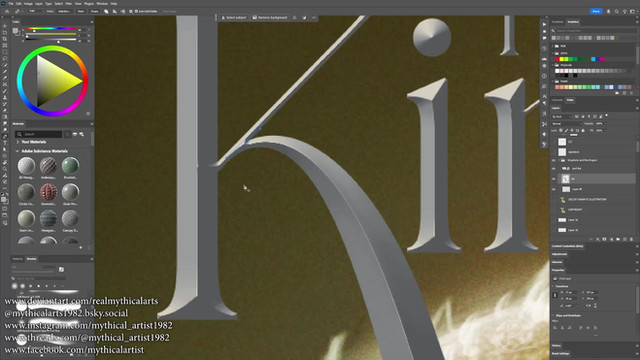The height and width of the screenshot is (360, 640).
Task: Click the Select subject button
Action: (x=233, y=18)
